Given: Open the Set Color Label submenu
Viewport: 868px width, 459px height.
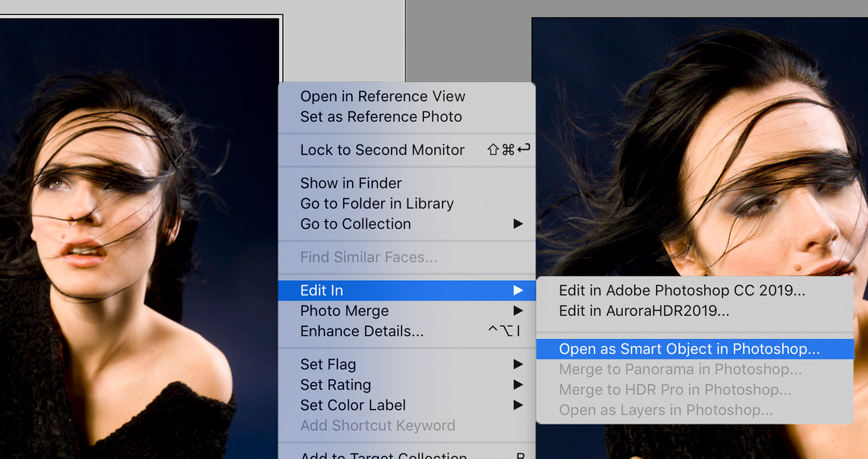Looking at the screenshot, I should point(518,405).
